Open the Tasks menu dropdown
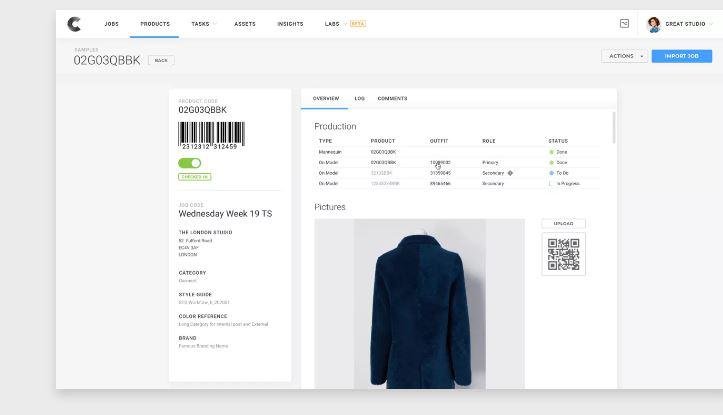This screenshot has width=723, height=415. [x=203, y=24]
